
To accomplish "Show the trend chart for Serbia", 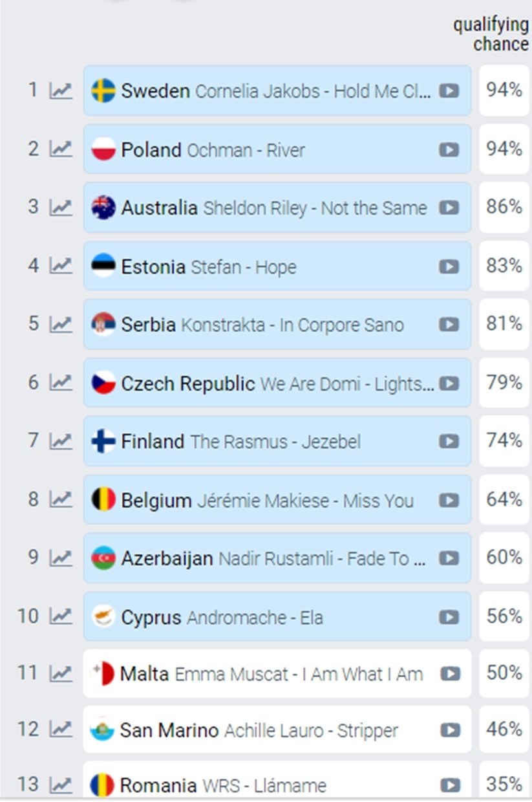I will pyautogui.click(x=61, y=324).
